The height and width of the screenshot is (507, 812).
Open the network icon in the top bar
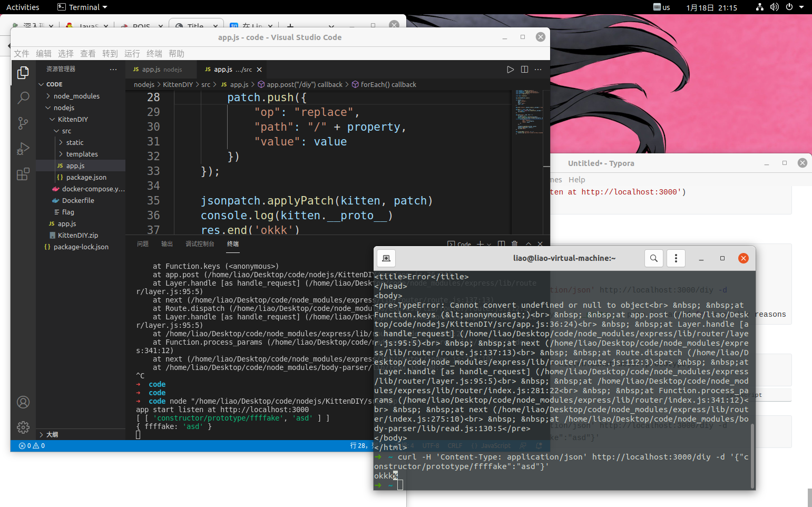(x=759, y=7)
